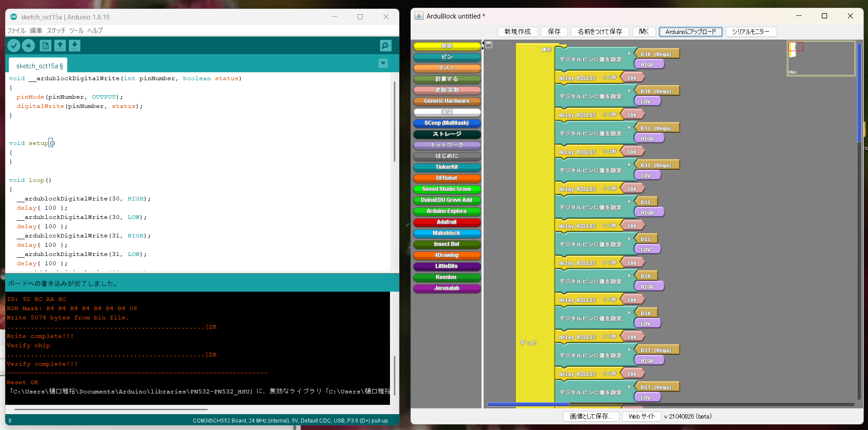
Task: Open the ファイル menu
Action: pyautogui.click(x=16, y=30)
